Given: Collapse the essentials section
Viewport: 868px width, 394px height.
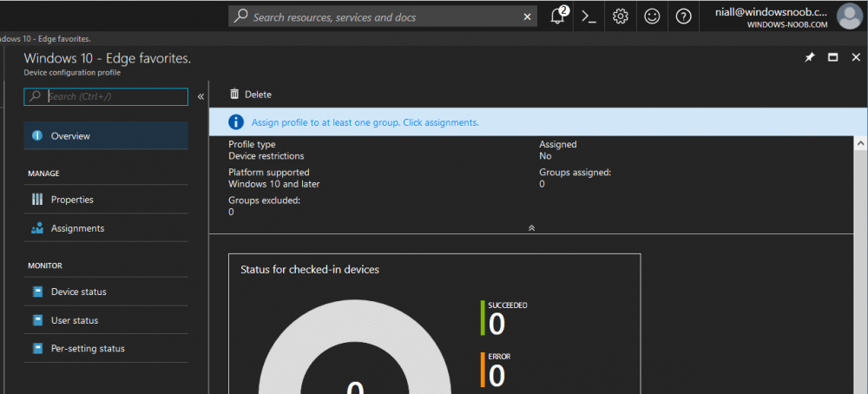Looking at the screenshot, I should pos(531,227).
